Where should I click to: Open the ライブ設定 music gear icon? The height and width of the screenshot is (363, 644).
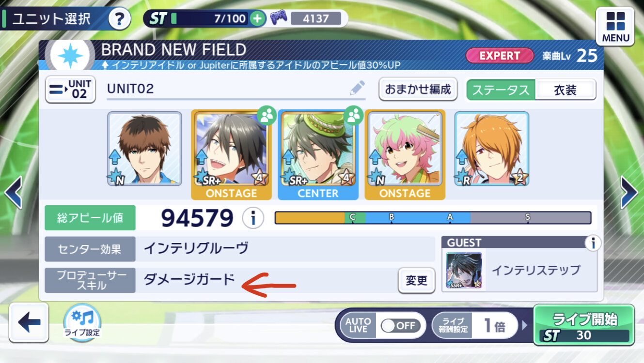(x=82, y=321)
